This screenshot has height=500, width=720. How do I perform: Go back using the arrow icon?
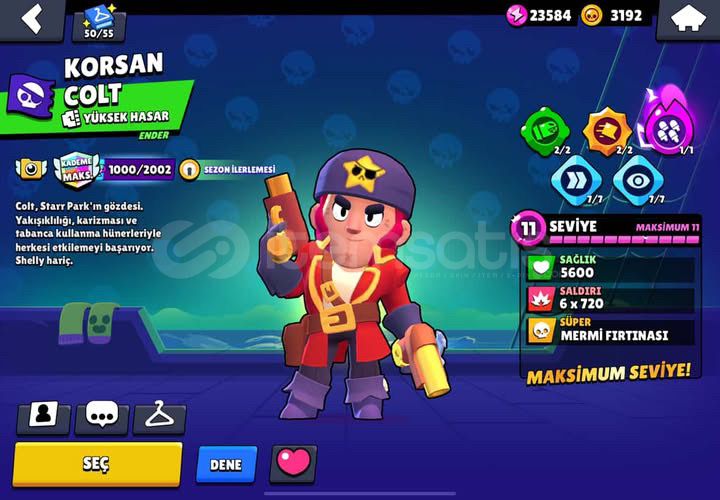point(32,19)
